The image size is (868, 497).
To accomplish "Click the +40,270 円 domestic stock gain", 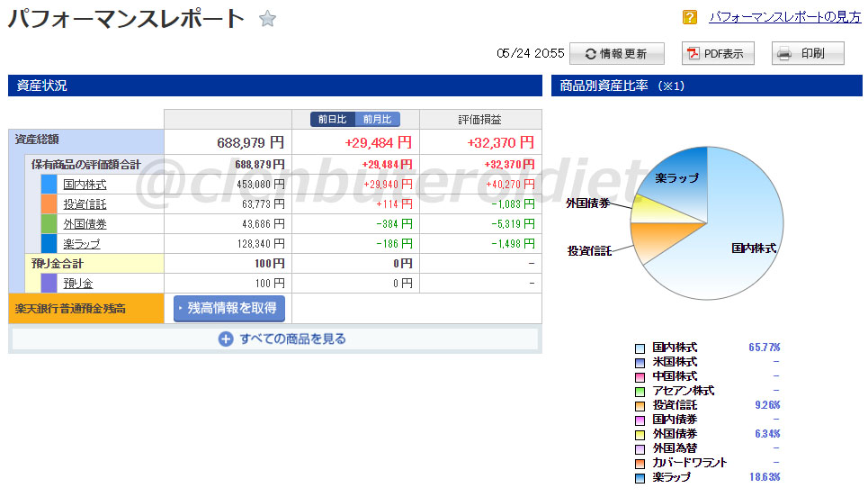I will (510, 185).
